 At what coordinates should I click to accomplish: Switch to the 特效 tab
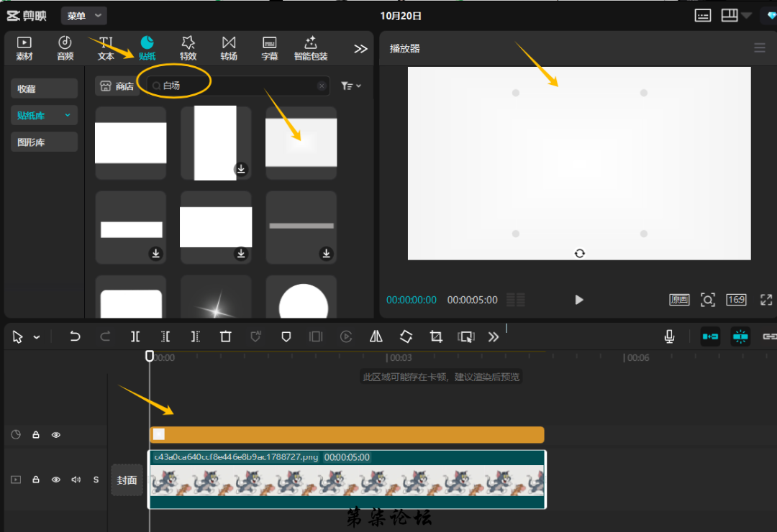coord(188,47)
